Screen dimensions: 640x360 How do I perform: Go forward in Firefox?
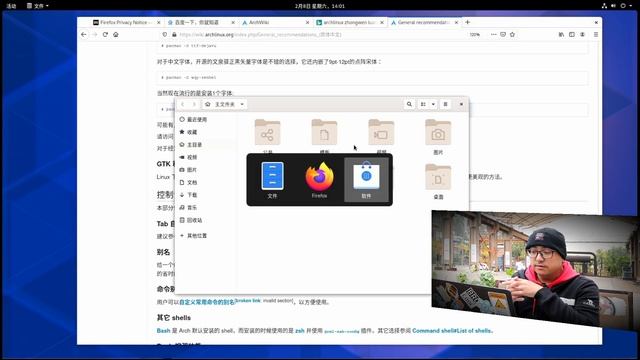[95, 35]
